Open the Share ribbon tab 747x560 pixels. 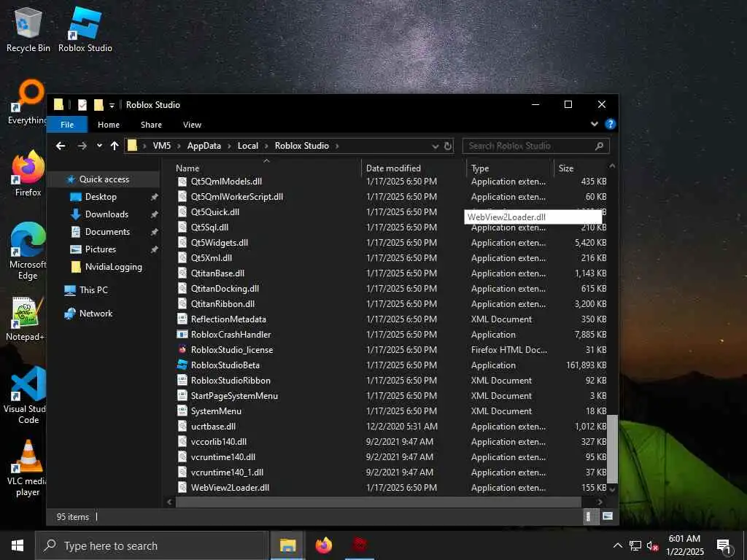pos(152,125)
